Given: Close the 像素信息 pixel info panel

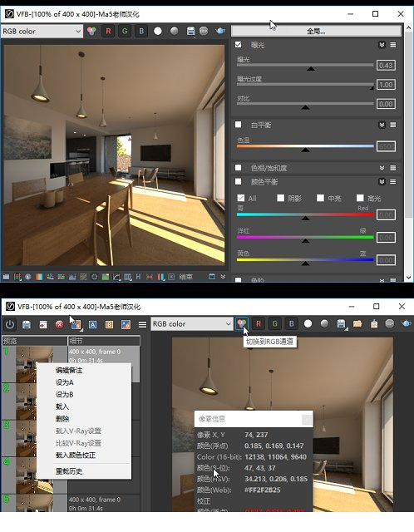Looking at the screenshot, I should tap(307, 420).
